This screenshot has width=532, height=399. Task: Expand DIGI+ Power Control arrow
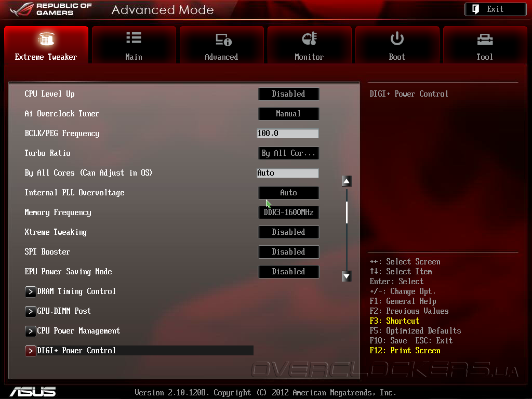(x=31, y=351)
